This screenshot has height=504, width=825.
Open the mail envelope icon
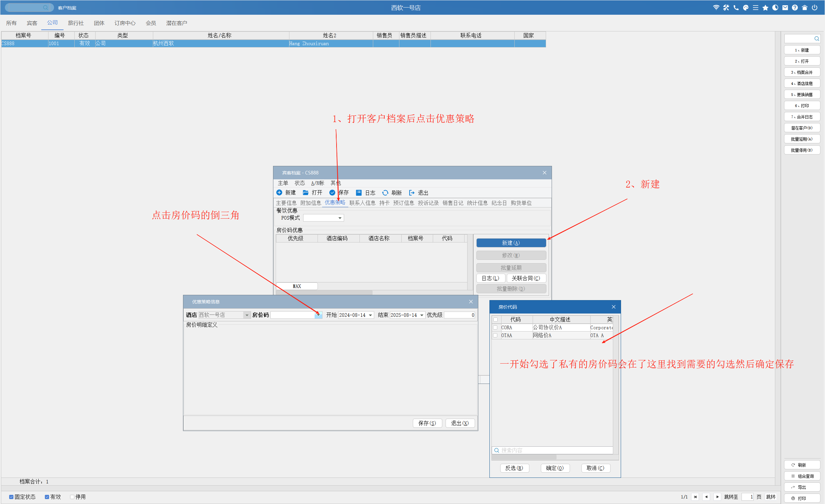[x=785, y=7]
